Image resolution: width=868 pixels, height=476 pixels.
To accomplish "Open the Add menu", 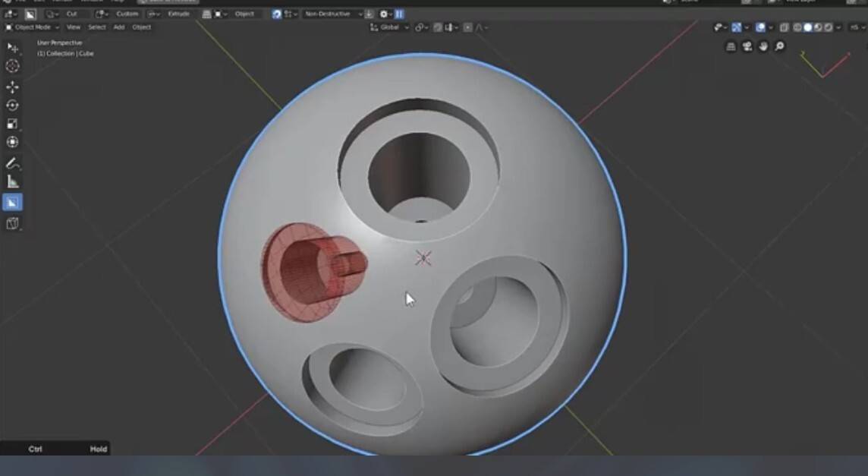I will 118,27.
